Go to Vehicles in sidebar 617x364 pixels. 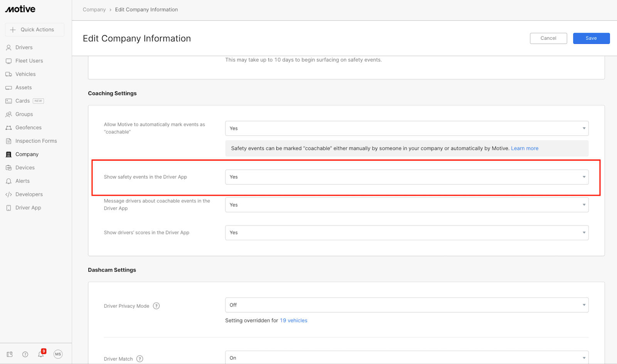coord(25,74)
